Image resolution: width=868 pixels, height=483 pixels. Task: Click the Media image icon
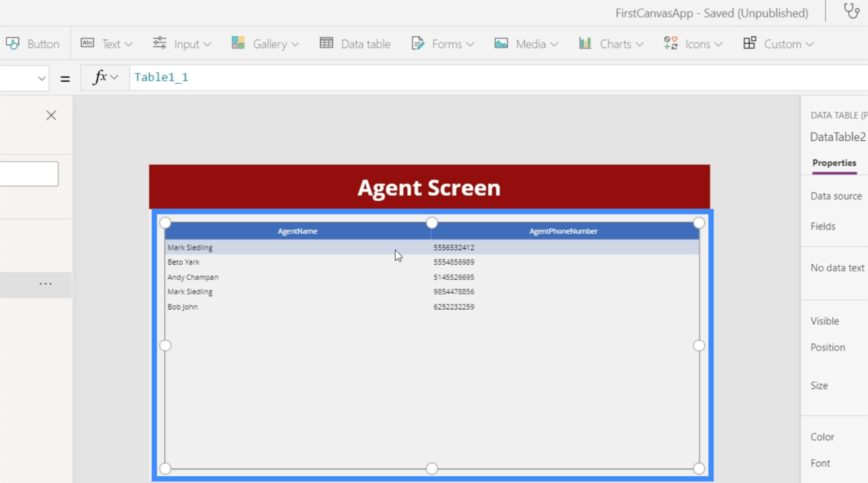pyautogui.click(x=501, y=43)
